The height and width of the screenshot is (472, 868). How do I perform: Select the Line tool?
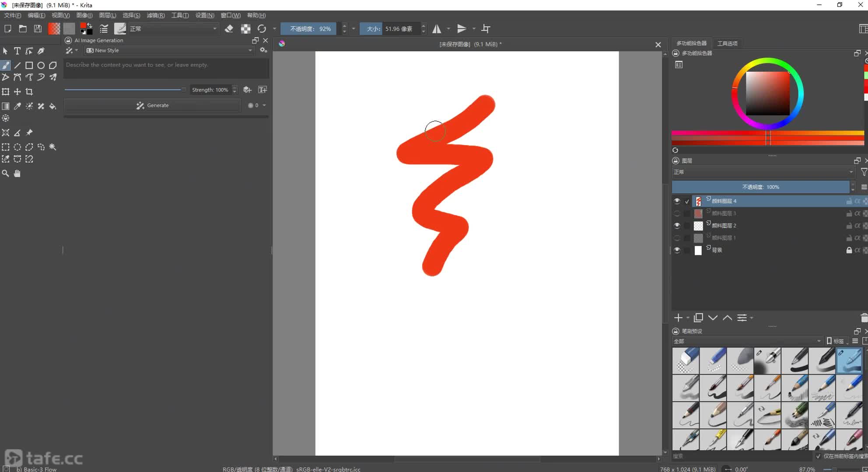[17, 66]
